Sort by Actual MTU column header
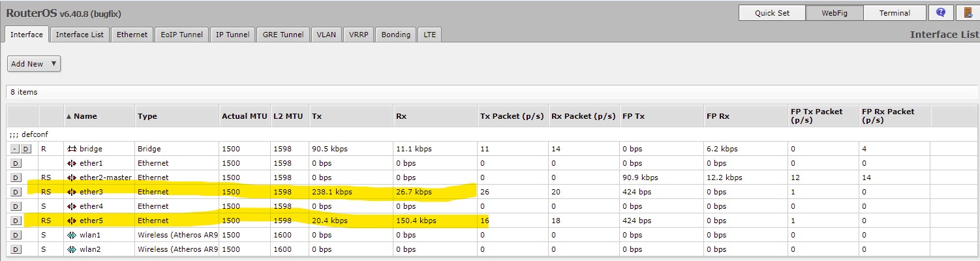Screen dimensions: 980x261 245,116
